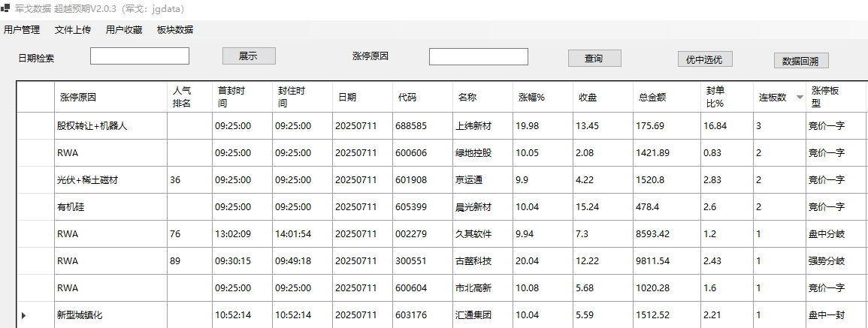This screenshot has height=328, width=868.
Task: Click the stock name 汇通集团
Action: [482, 315]
